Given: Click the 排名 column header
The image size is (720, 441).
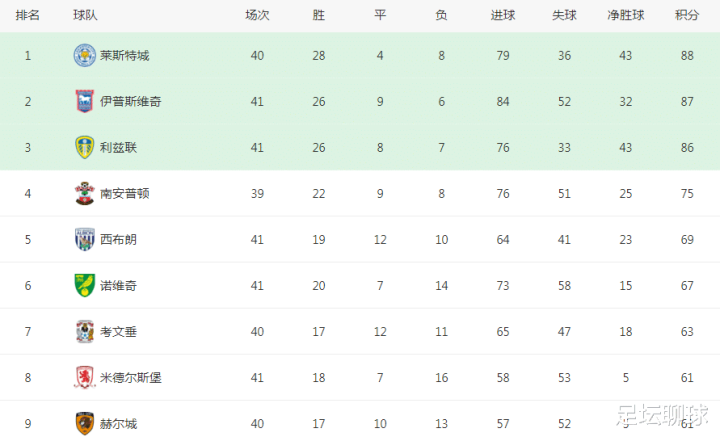Looking at the screenshot, I should [28, 15].
